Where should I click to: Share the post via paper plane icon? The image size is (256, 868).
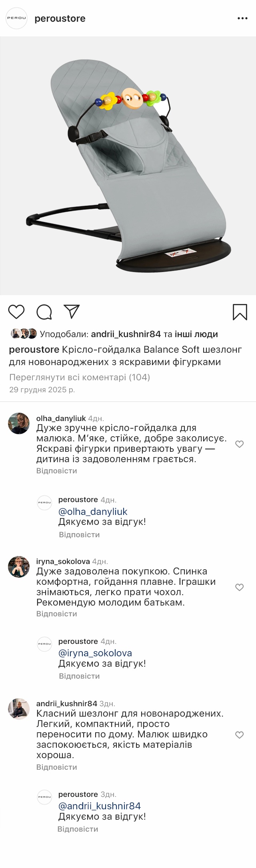(x=72, y=312)
